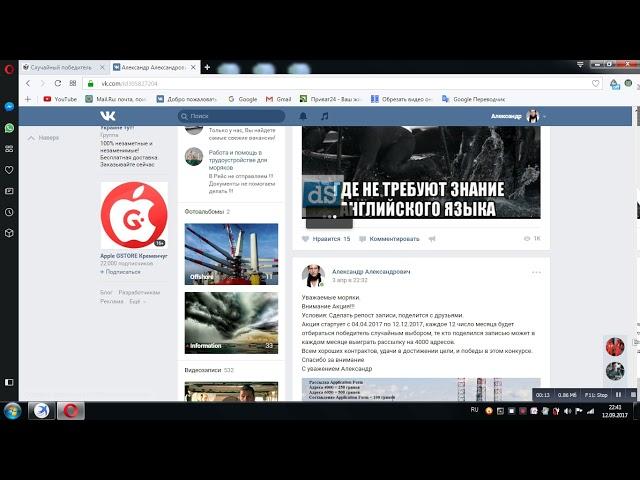Open personal news sidebar icon
Image resolution: width=640 pixels, height=480 pixels.
coord(9,191)
